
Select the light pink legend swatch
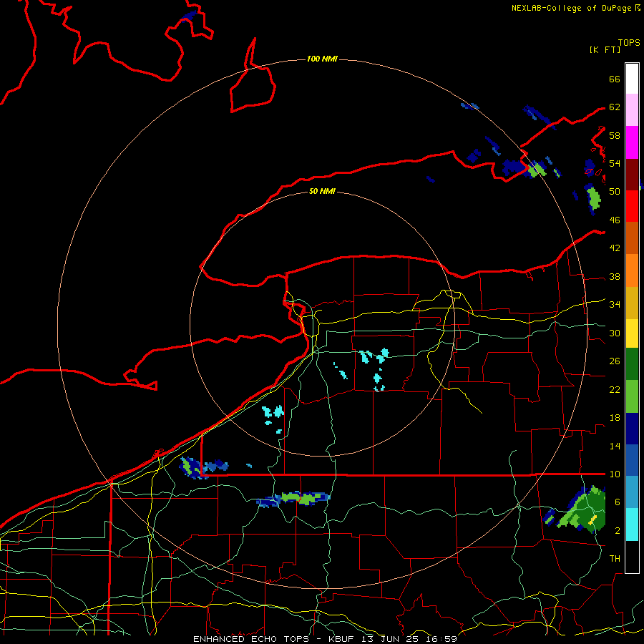tap(632, 110)
